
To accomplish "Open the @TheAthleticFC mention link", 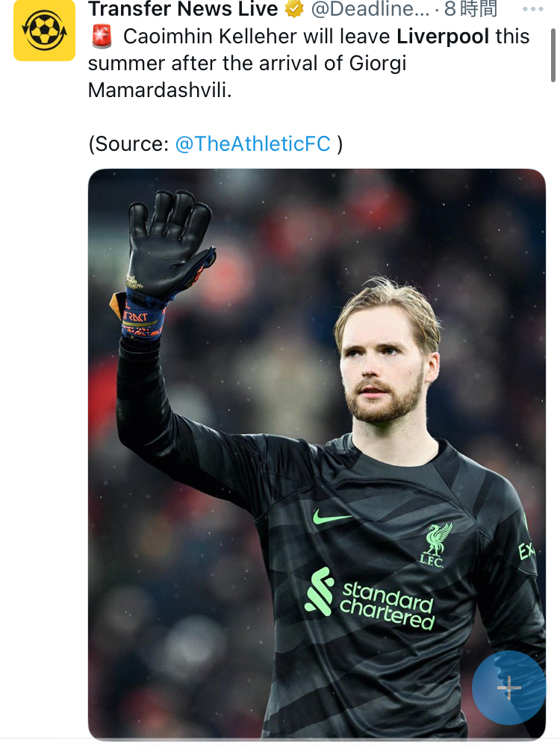I will coord(252,144).
